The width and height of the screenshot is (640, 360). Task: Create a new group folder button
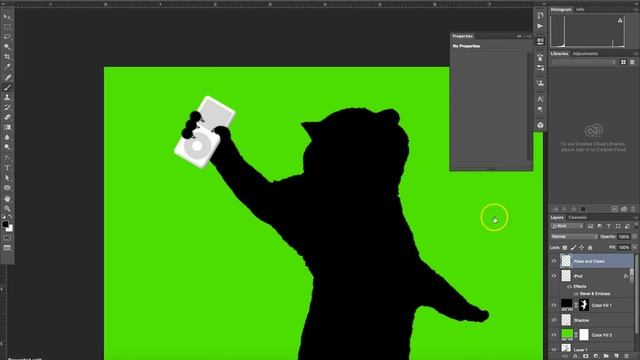pos(606,356)
